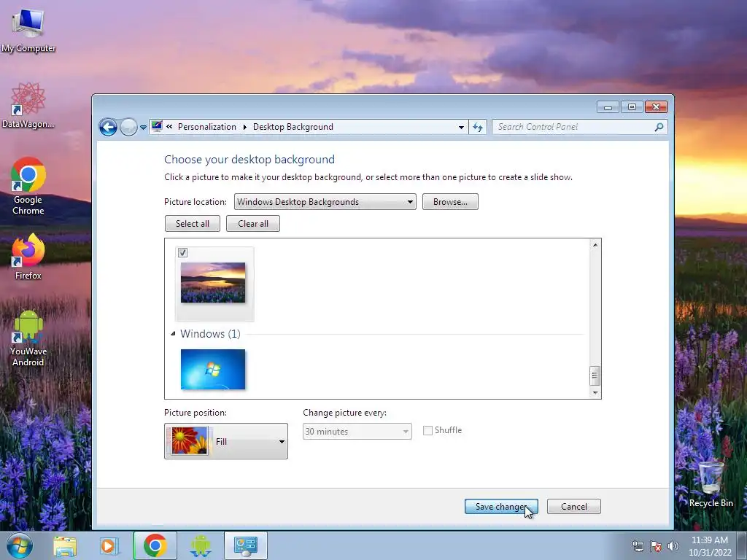Click the wallpaper list scrollbar thumb
This screenshot has width=747, height=560.
pyautogui.click(x=595, y=376)
